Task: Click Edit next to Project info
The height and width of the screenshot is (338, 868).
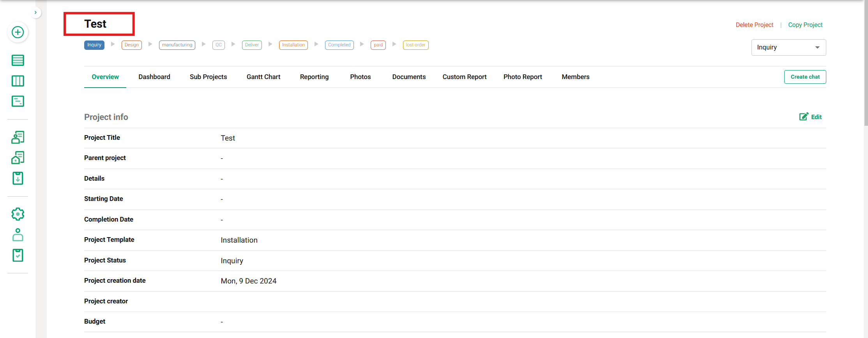Action: click(x=811, y=117)
